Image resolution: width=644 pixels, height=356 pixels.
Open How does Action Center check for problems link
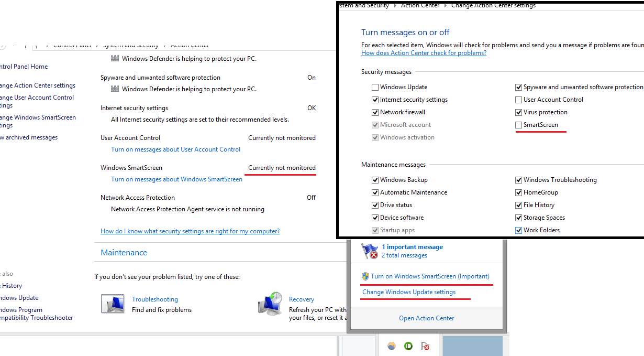pos(424,53)
